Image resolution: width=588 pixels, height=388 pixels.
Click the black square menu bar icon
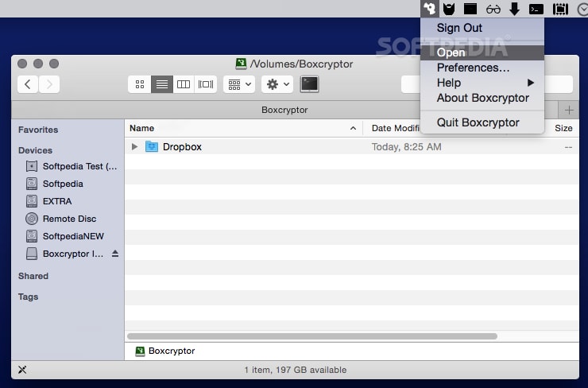click(470, 9)
